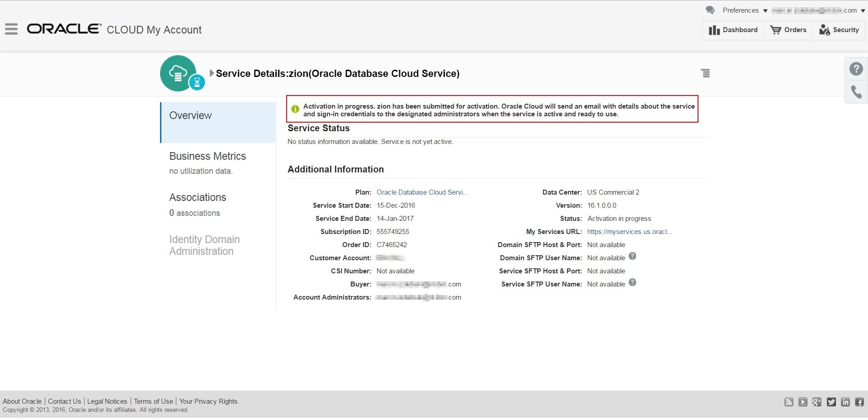Open the My Services URL link
868x420 pixels.
tap(629, 232)
